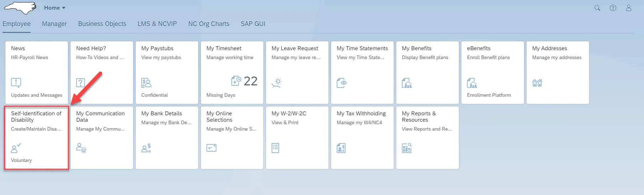Click the user profile icon
The image size is (644, 195).
pyautogui.click(x=629, y=8)
